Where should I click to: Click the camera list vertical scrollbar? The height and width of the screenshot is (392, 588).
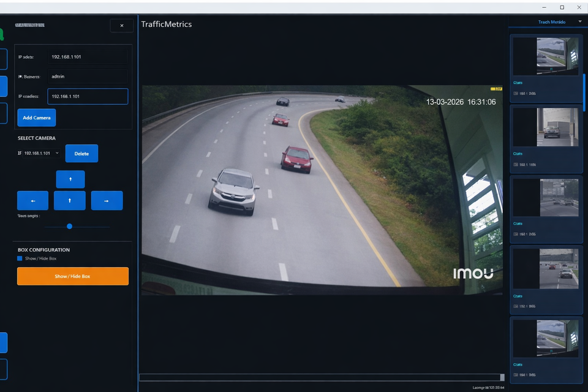584,91
